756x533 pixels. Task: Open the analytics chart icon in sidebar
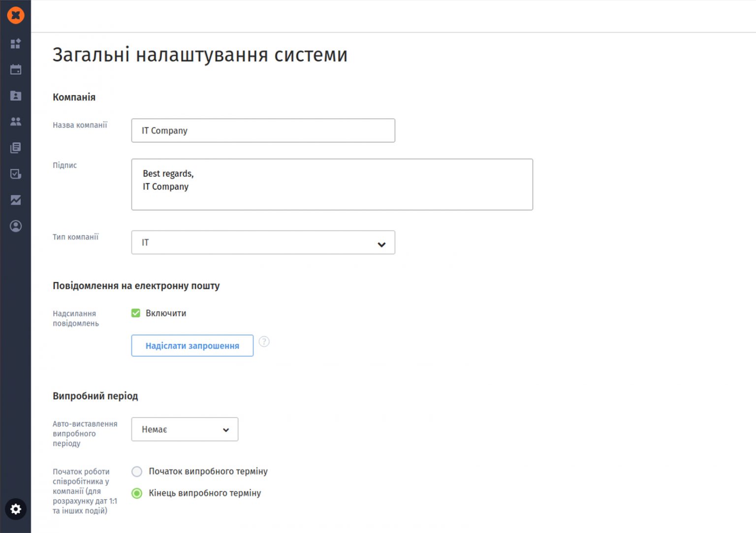pyautogui.click(x=16, y=200)
